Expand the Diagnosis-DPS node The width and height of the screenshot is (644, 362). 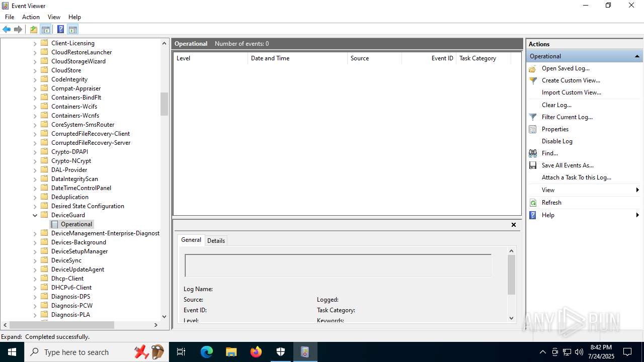(35, 297)
